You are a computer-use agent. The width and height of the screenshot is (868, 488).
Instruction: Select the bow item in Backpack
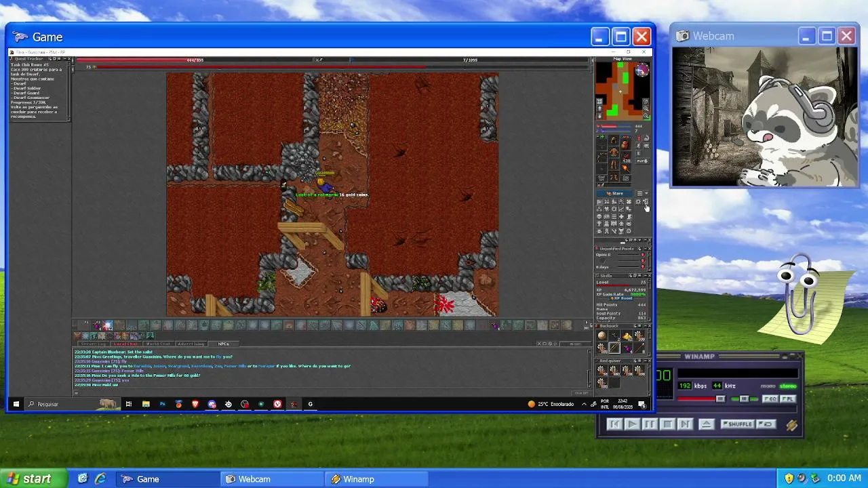point(614,348)
